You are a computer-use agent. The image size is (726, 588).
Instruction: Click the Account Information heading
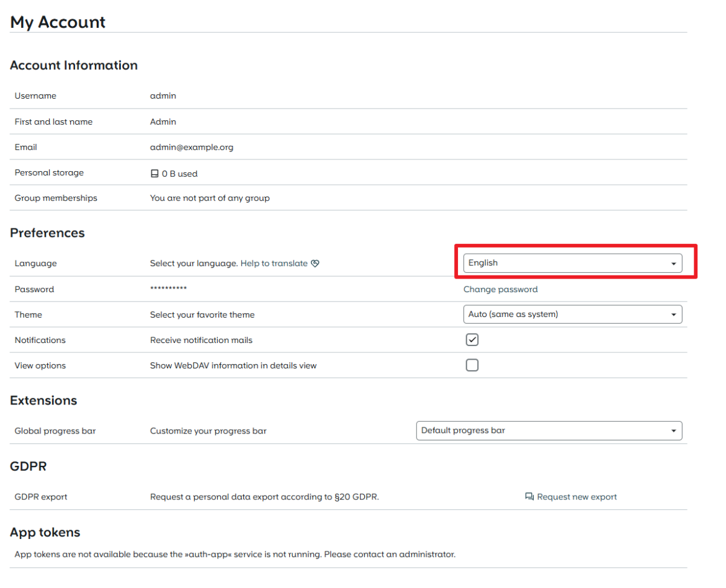pos(74,65)
